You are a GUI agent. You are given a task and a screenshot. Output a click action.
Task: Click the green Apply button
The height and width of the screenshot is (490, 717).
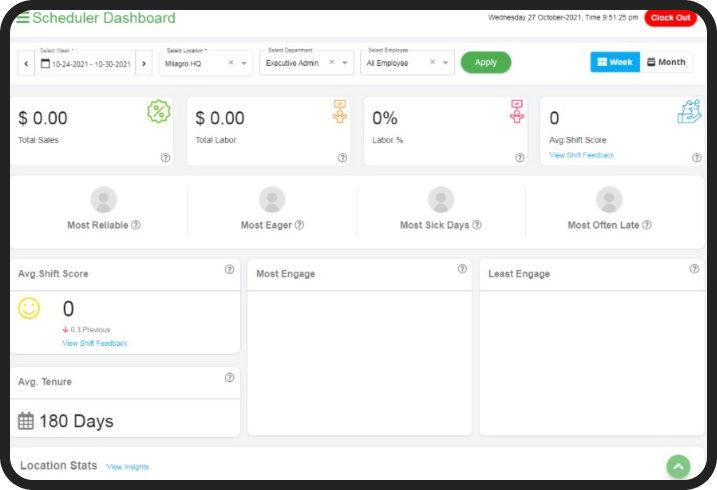tap(486, 62)
